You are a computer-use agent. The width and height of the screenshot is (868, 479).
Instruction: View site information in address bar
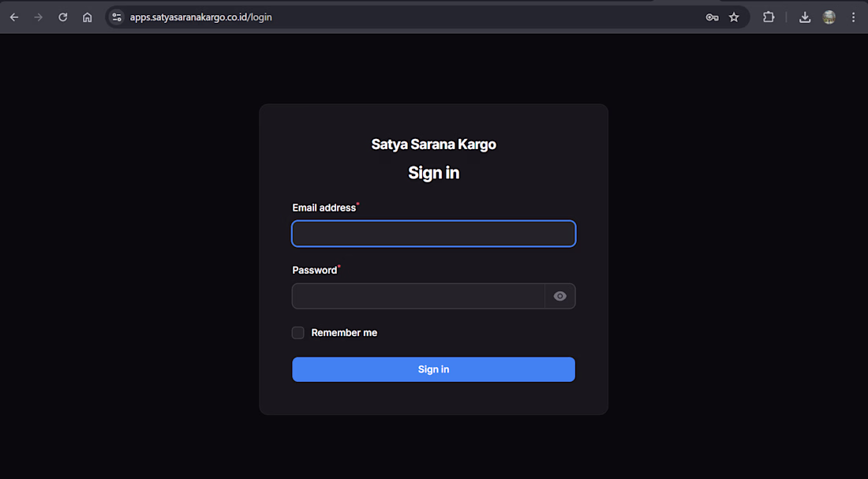point(117,17)
